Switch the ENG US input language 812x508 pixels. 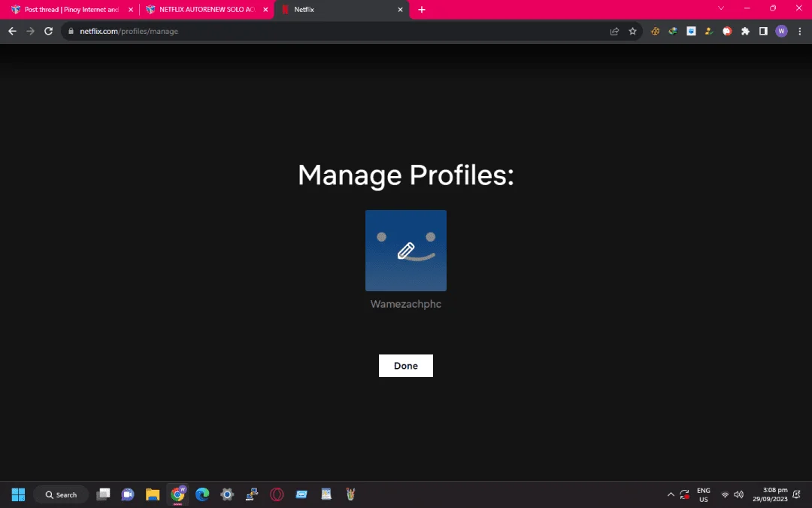tap(703, 494)
